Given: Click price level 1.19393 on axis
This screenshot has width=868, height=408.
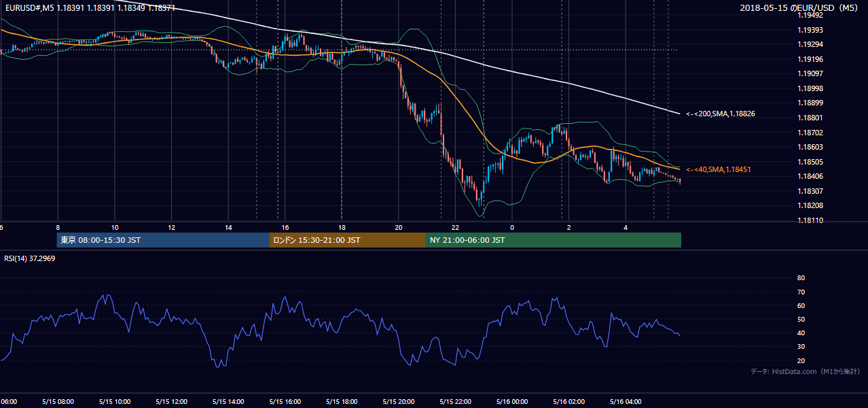Looking at the screenshot, I should tap(810, 30).
